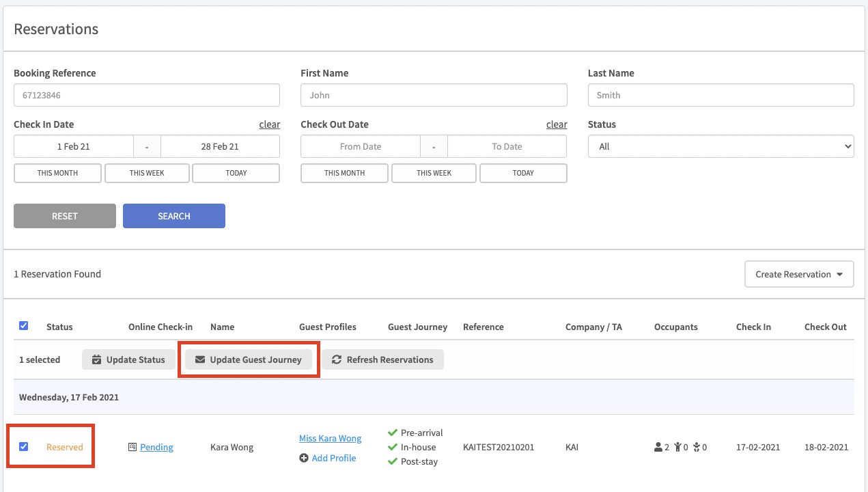Open the Check In start date picker
Screen dimensions: 868x492
click(74, 146)
